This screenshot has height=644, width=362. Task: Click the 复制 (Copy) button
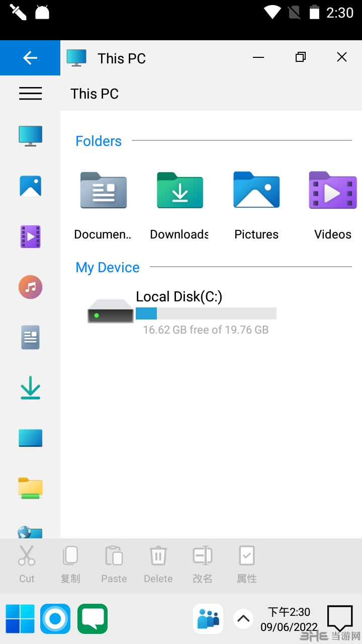tap(70, 565)
